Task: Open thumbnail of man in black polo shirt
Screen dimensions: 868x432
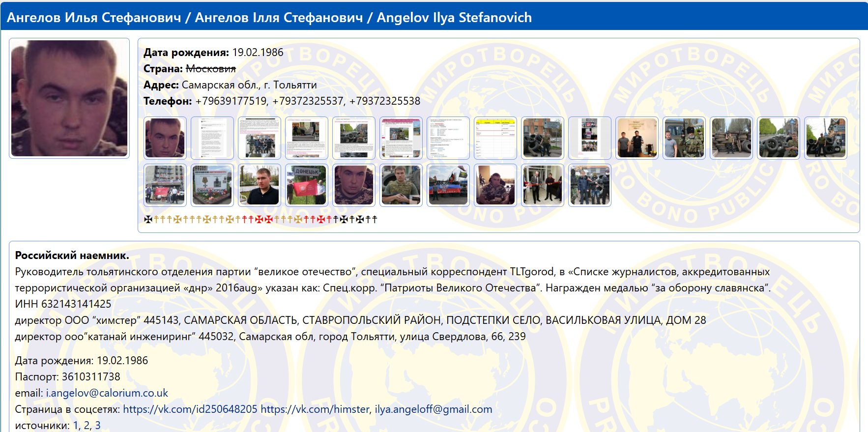Action: pyautogui.click(x=260, y=185)
